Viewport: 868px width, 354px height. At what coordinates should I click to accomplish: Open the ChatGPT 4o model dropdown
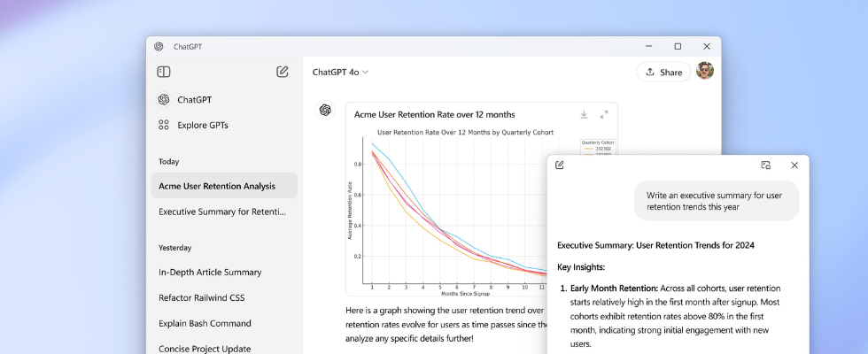341,72
